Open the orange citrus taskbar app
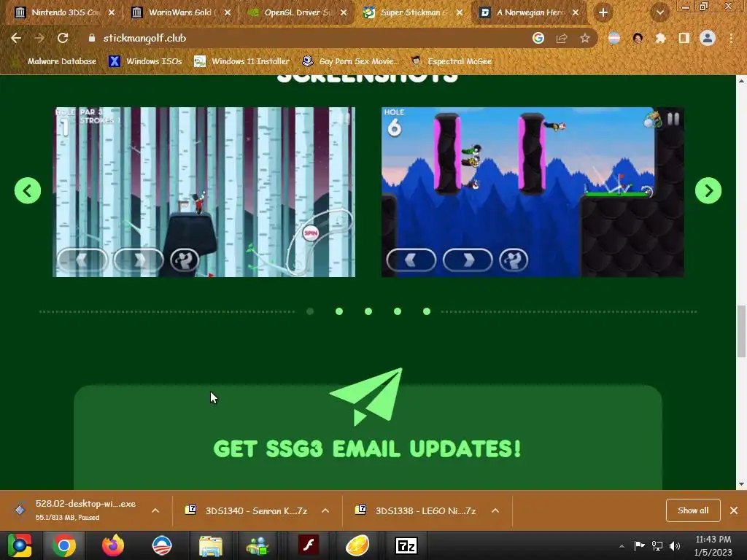747x560 pixels. [x=357, y=545]
